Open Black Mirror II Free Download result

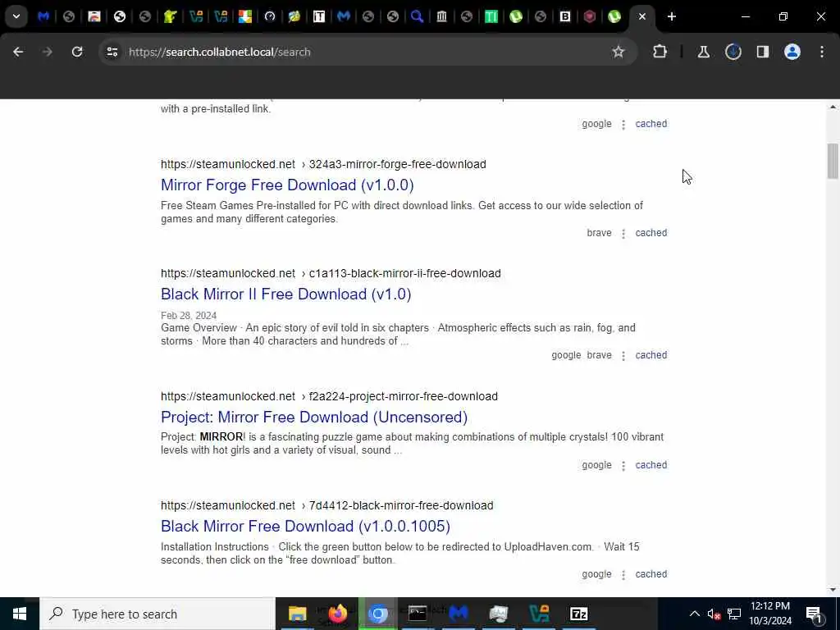pos(285,294)
